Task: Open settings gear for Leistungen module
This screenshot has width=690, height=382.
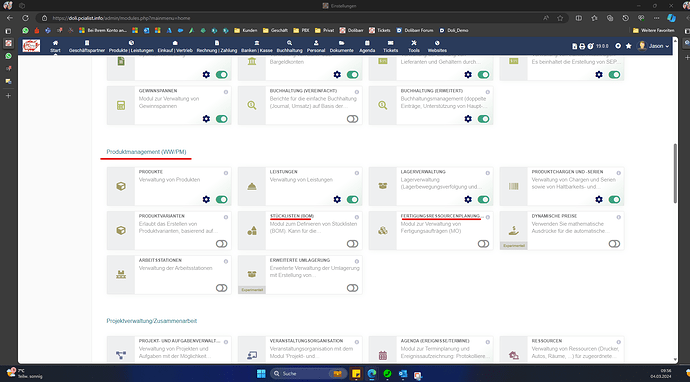Action: tap(337, 199)
